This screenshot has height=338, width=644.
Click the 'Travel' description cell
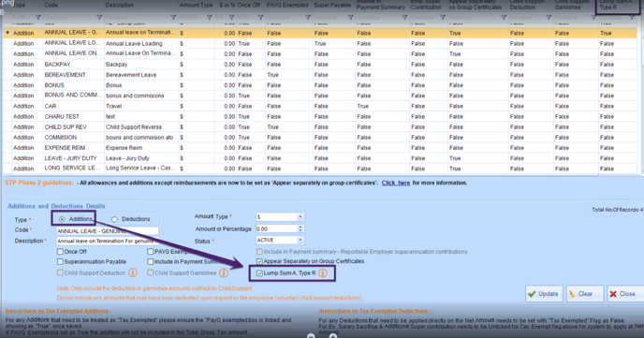[x=140, y=106]
